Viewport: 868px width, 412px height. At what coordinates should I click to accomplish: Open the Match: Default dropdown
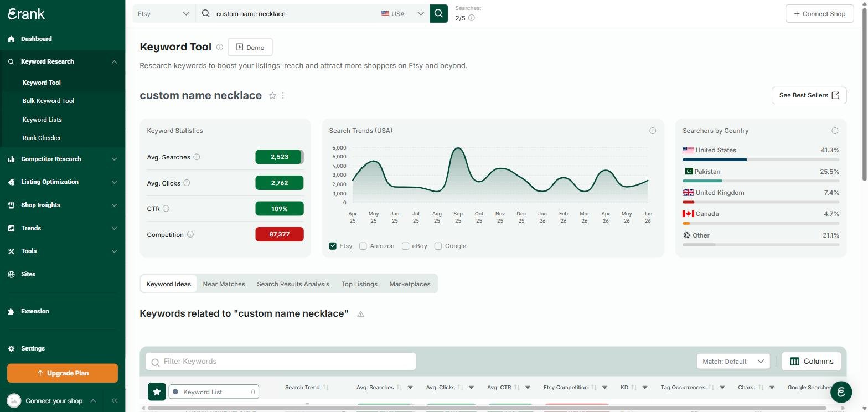click(733, 362)
